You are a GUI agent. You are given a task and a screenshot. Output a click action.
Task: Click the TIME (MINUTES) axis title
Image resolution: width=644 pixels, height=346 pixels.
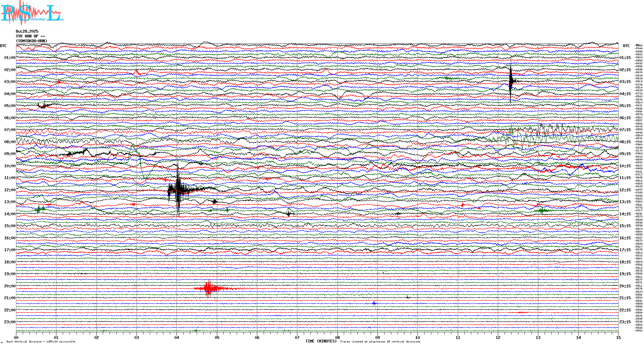coord(321,341)
